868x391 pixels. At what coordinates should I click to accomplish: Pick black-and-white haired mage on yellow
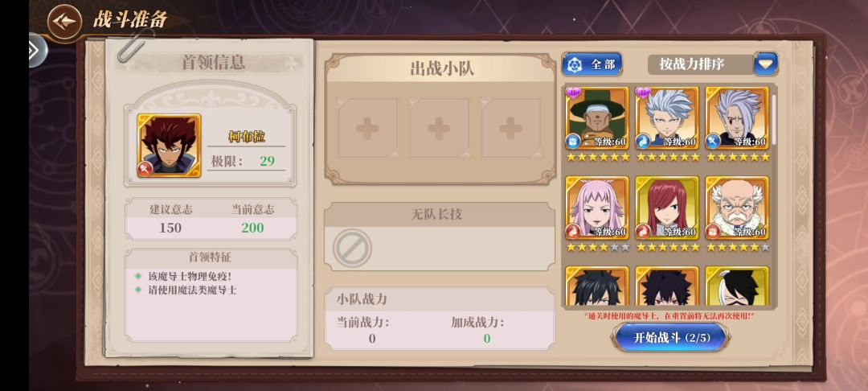tap(737, 286)
